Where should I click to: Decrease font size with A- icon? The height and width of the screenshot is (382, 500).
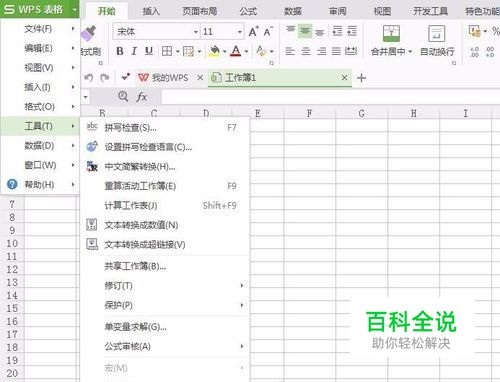268,32
